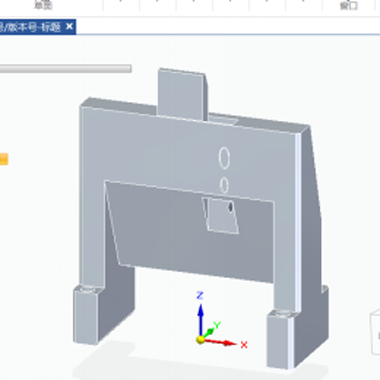The image size is (380, 380).
Task: Switch to the 版本号-标题 document tab
Action: [x=31, y=27]
